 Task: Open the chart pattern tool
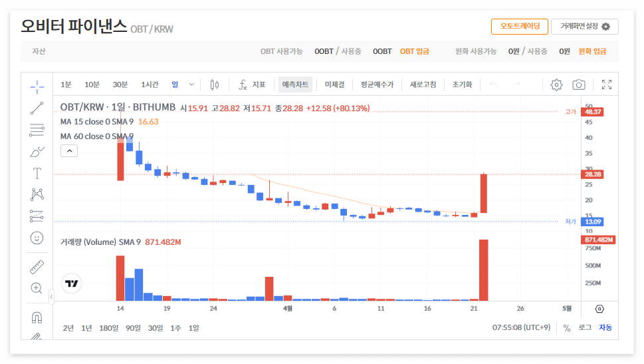tap(37, 194)
